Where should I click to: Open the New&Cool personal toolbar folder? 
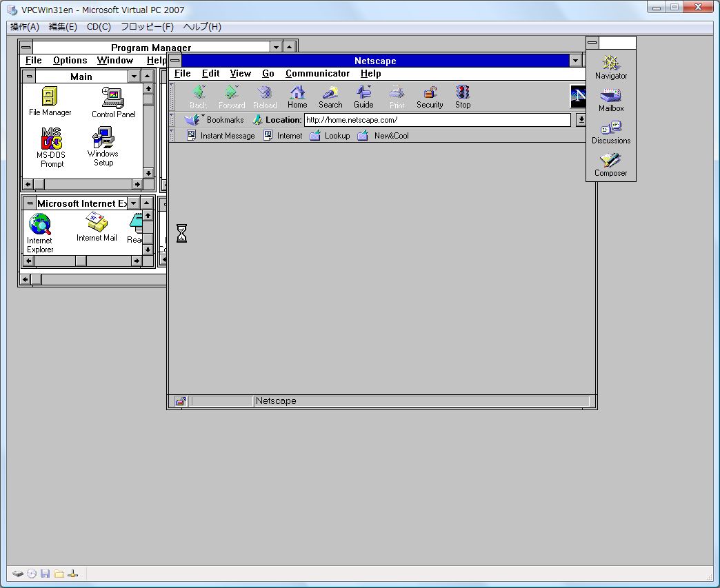click(x=383, y=135)
